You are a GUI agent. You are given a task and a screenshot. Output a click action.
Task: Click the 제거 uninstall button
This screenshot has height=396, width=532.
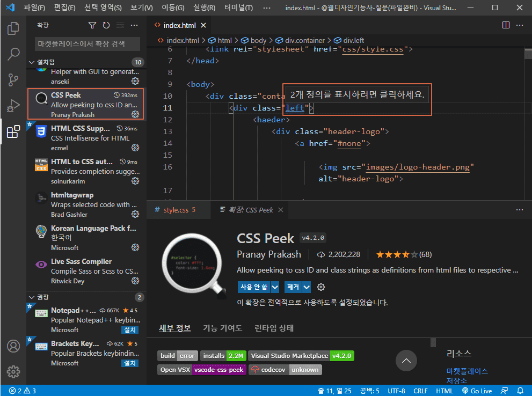point(293,287)
